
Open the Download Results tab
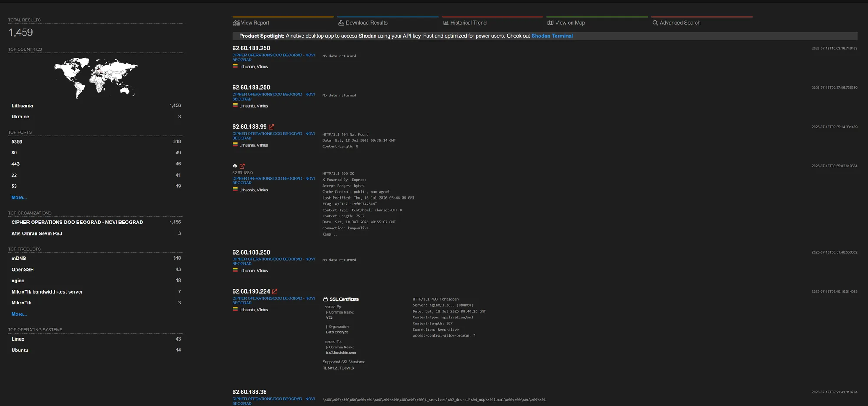click(x=388, y=23)
